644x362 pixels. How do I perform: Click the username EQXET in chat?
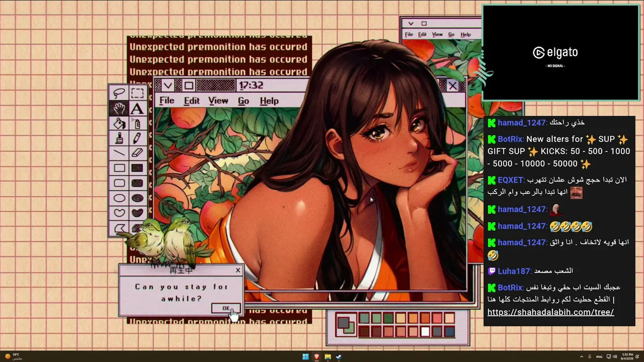(511, 180)
